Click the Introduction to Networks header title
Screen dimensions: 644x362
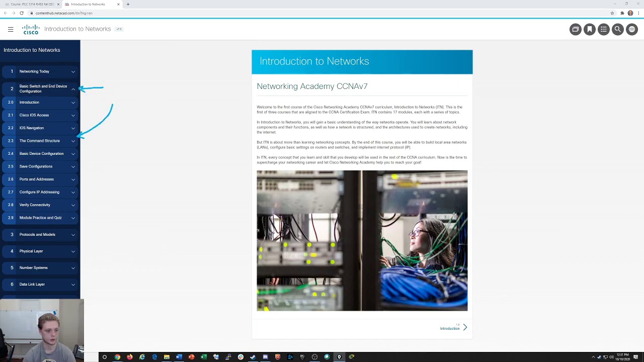tap(77, 29)
